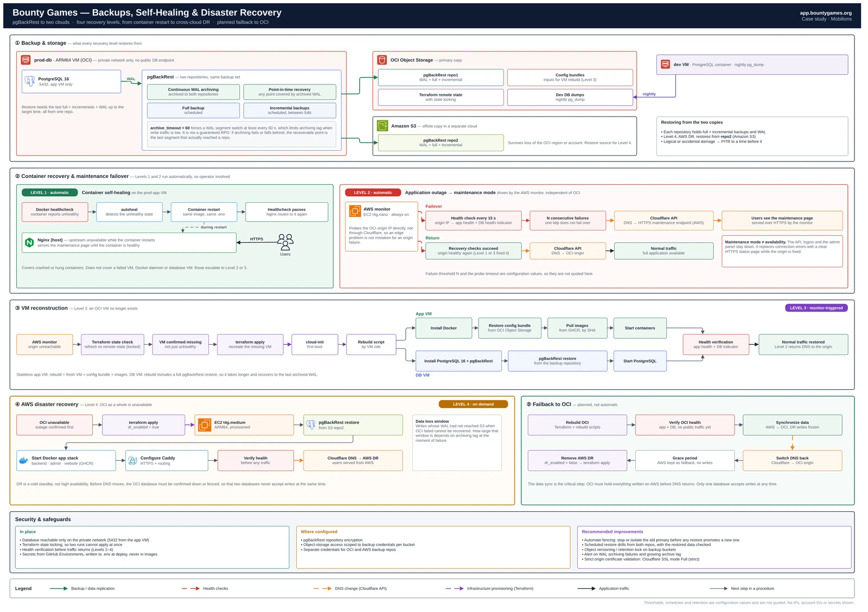Click the Recommended improvements heading

click(x=612, y=532)
